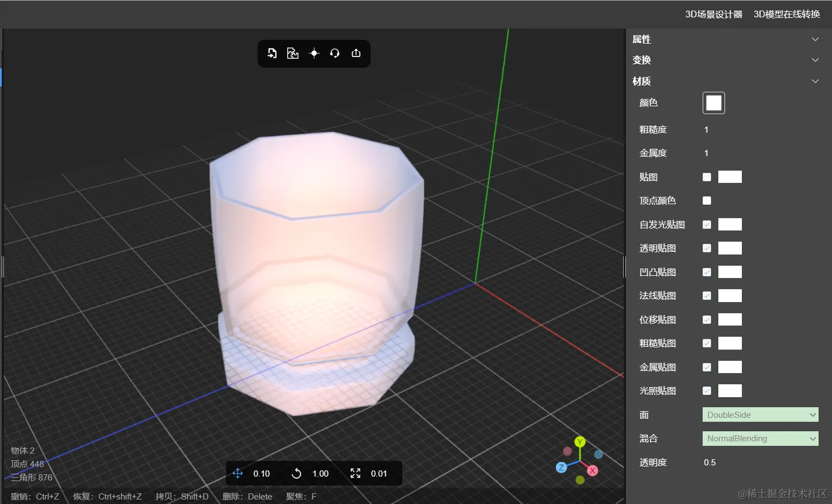Open the 面 DoubleSide dropdown
This screenshot has width=832, height=504.
(x=760, y=414)
